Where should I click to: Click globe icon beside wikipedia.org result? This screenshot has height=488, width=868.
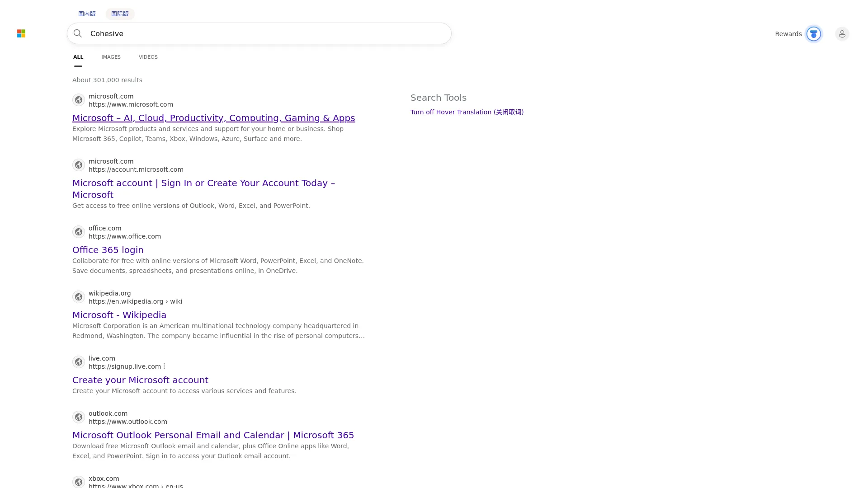click(79, 297)
